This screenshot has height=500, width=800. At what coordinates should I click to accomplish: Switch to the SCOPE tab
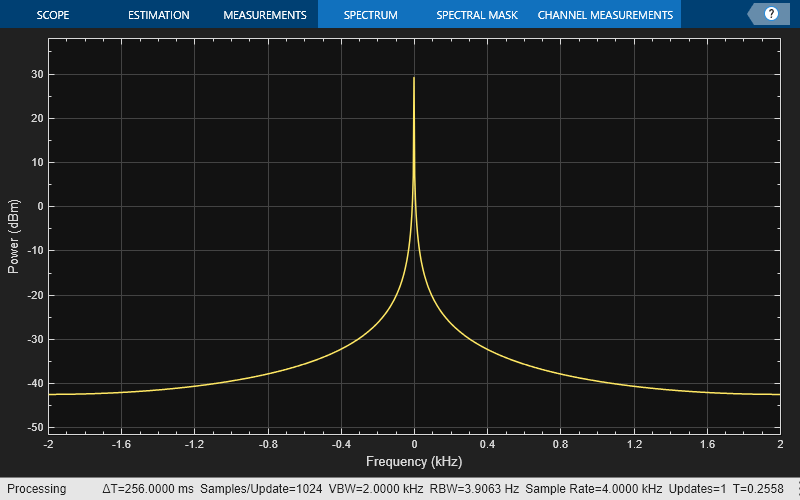tap(53, 15)
